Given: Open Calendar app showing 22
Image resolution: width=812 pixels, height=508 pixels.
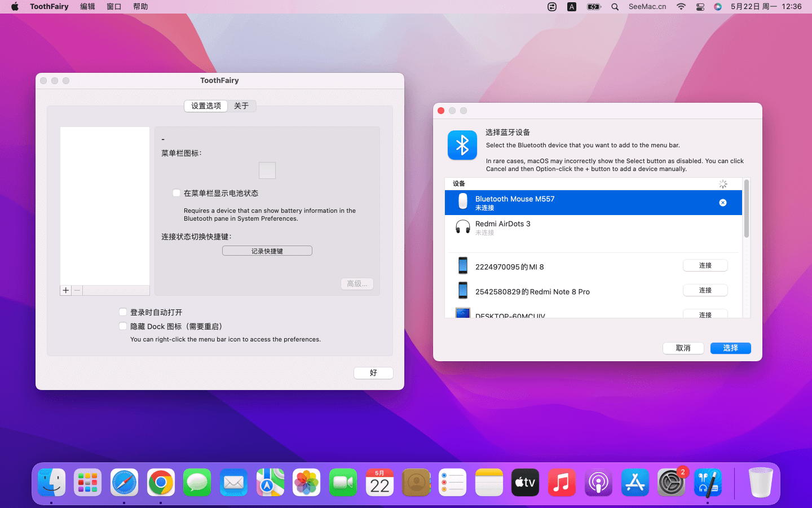Looking at the screenshot, I should [x=379, y=482].
